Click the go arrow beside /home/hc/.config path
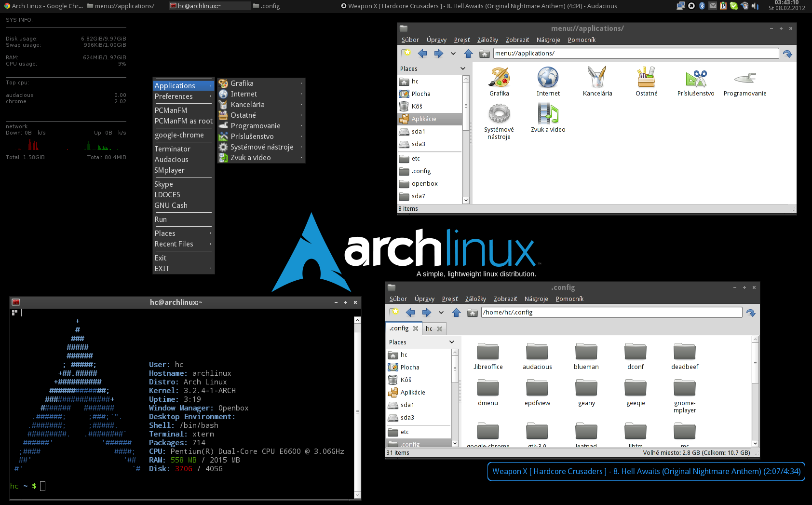 [x=751, y=313]
